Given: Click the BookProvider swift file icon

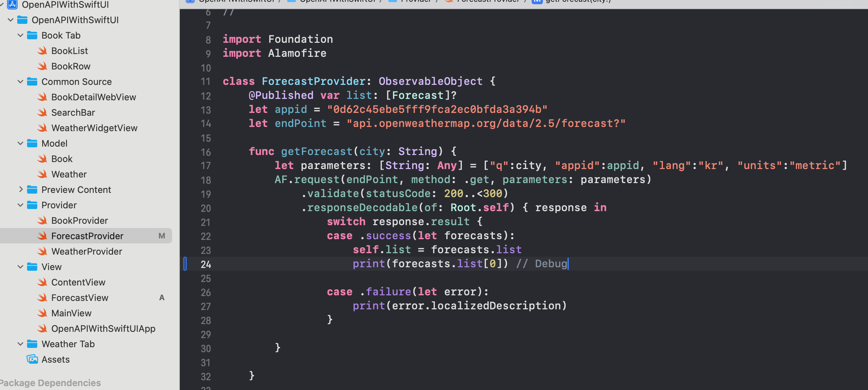Looking at the screenshot, I should [x=42, y=221].
